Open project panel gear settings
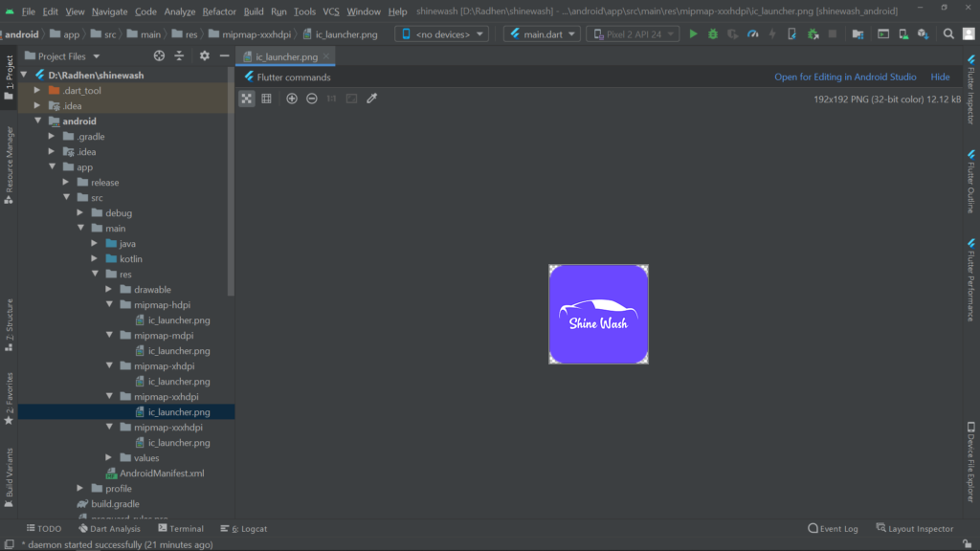The width and height of the screenshot is (980, 551). click(x=204, y=56)
